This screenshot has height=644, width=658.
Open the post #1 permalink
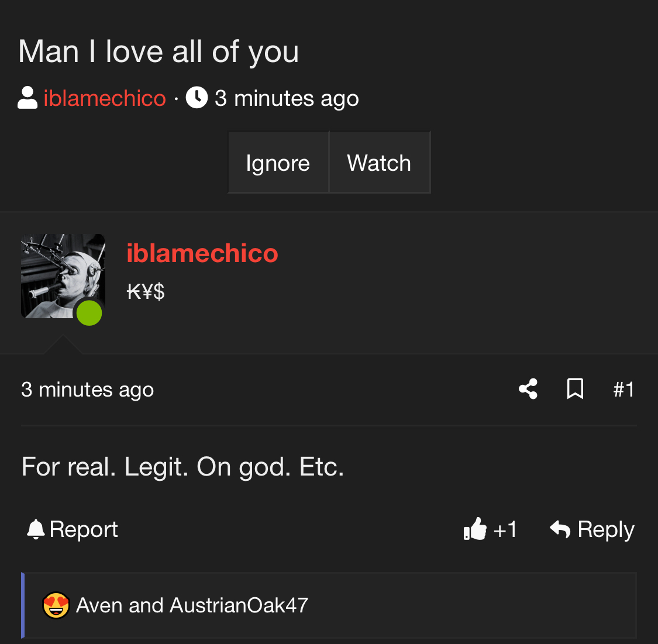(623, 390)
